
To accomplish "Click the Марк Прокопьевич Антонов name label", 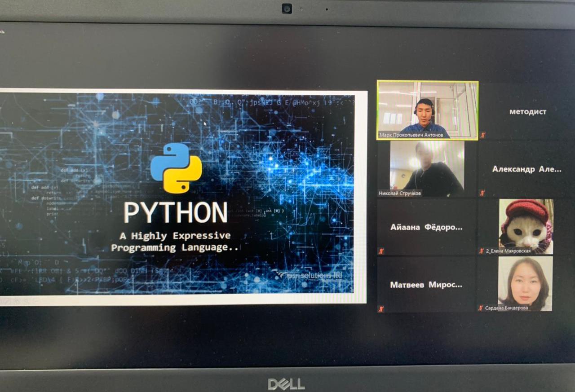I will coord(414,135).
